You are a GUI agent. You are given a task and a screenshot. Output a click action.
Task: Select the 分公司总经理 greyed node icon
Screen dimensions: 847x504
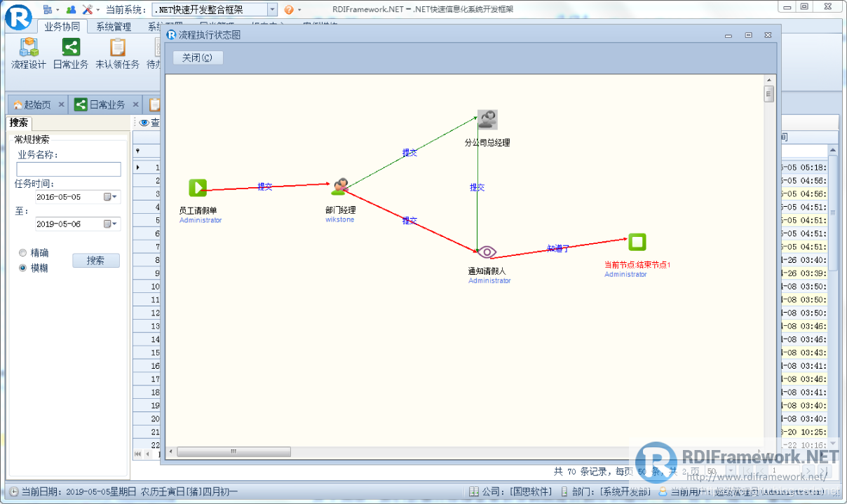pos(487,119)
